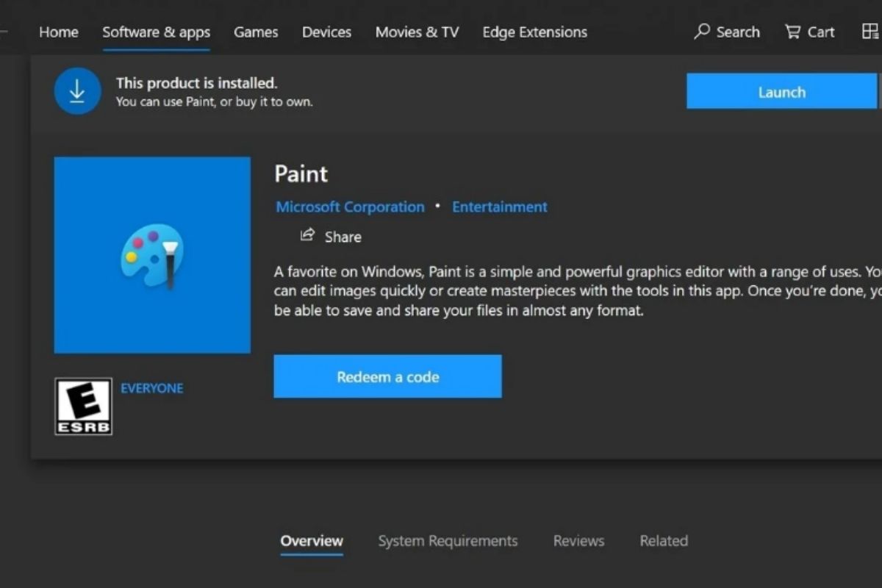Viewport: 882px width, 588px height.
Task: Open Edge Extensions section
Action: tap(534, 32)
